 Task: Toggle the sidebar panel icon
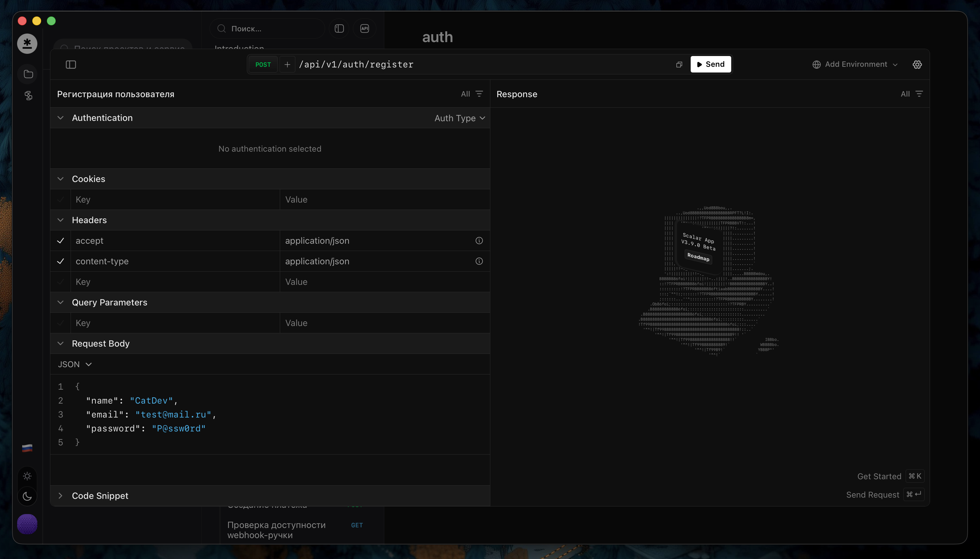(71, 65)
